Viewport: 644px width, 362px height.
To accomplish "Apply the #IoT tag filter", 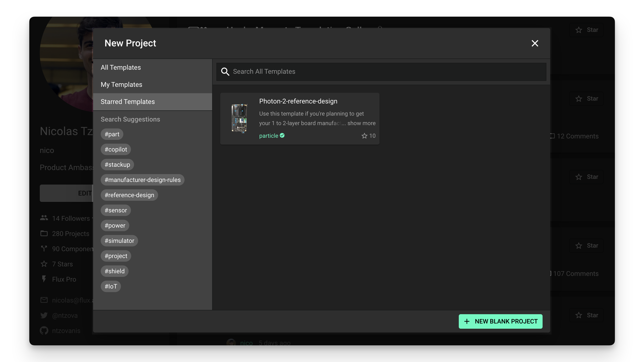I will click(111, 287).
